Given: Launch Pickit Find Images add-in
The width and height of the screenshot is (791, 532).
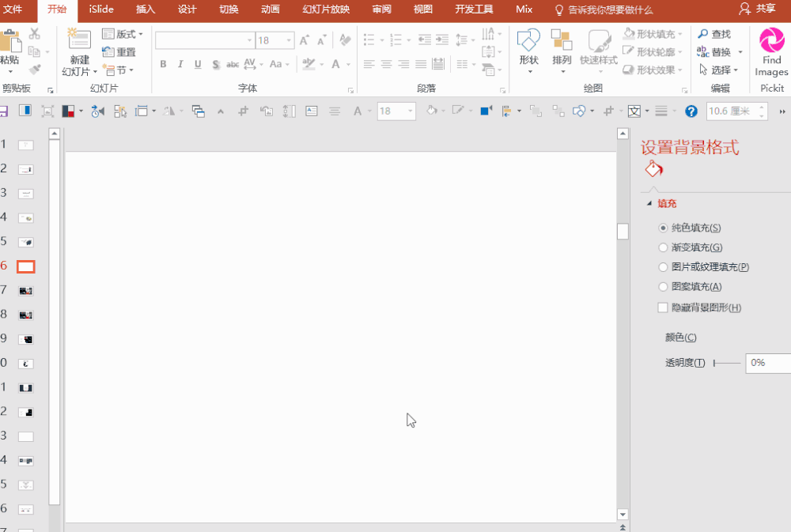Looking at the screenshot, I should [x=771, y=41].
